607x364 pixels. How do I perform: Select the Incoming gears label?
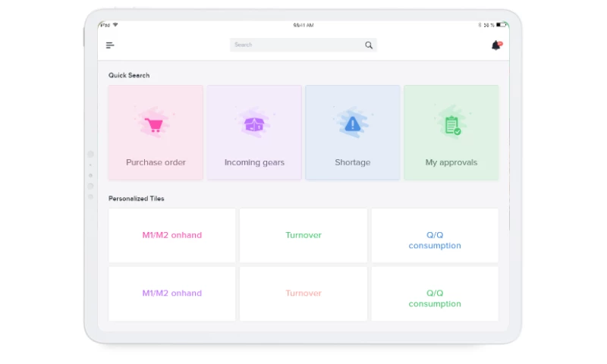tap(254, 162)
